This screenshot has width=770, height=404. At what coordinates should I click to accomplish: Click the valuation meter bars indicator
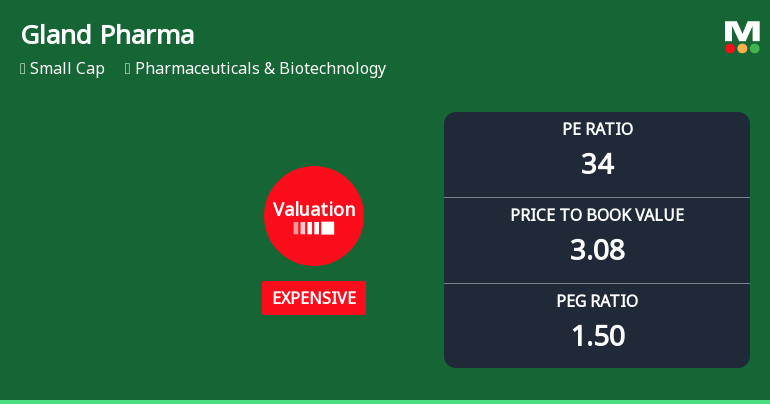coord(314,228)
